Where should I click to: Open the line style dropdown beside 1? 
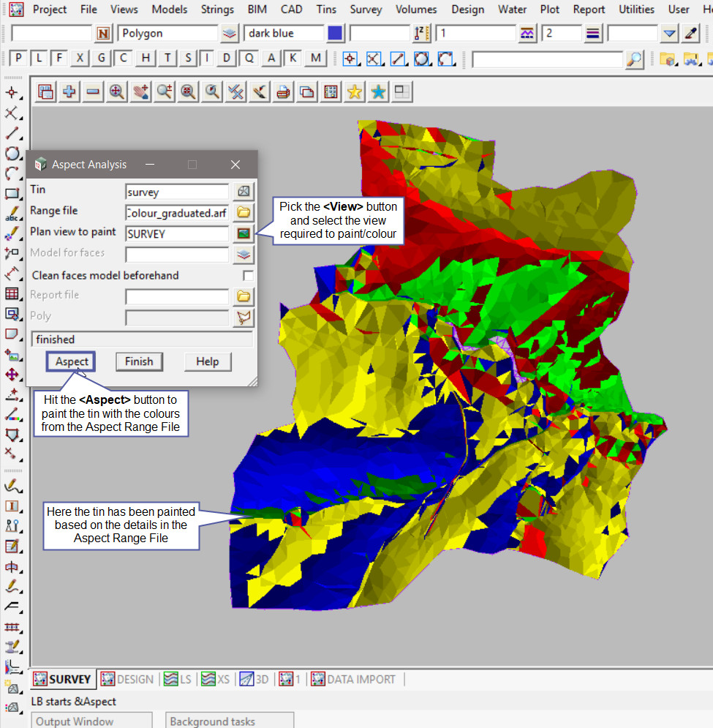(527, 34)
